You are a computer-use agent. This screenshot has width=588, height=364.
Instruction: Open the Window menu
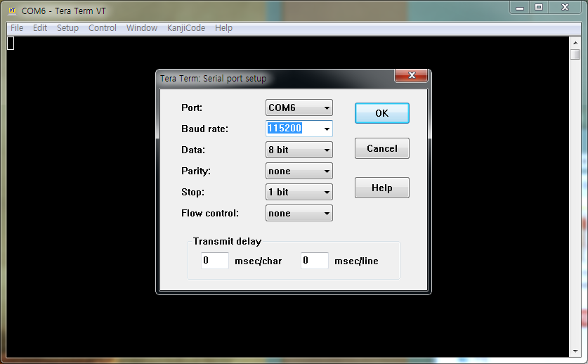click(x=142, y=28)
